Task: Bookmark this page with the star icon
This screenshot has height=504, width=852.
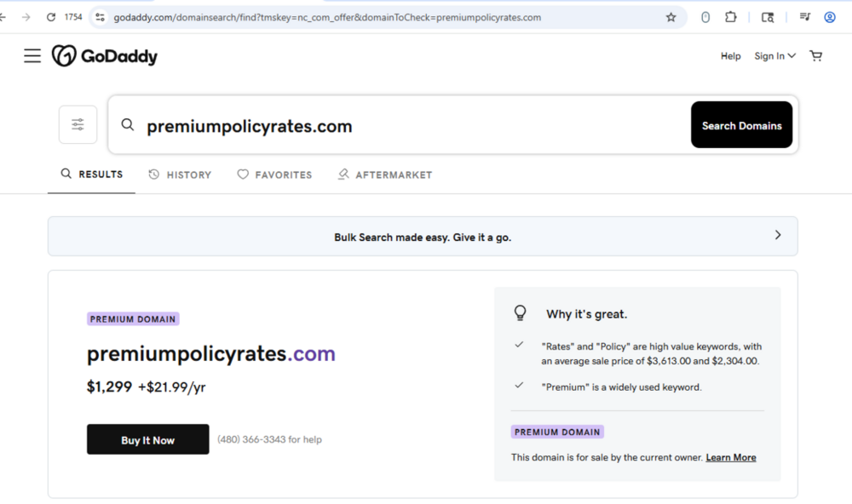Action: click(x=671, y=17)
